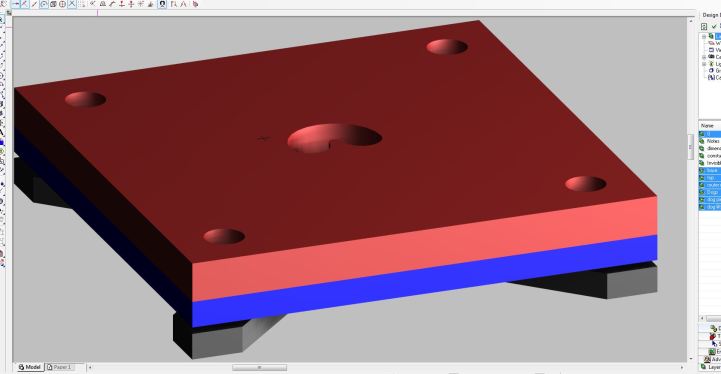This screenshot has height=374, width=721.
Task: Click the green checkmark icon in Design Director
Action: [x=714, y=26]
